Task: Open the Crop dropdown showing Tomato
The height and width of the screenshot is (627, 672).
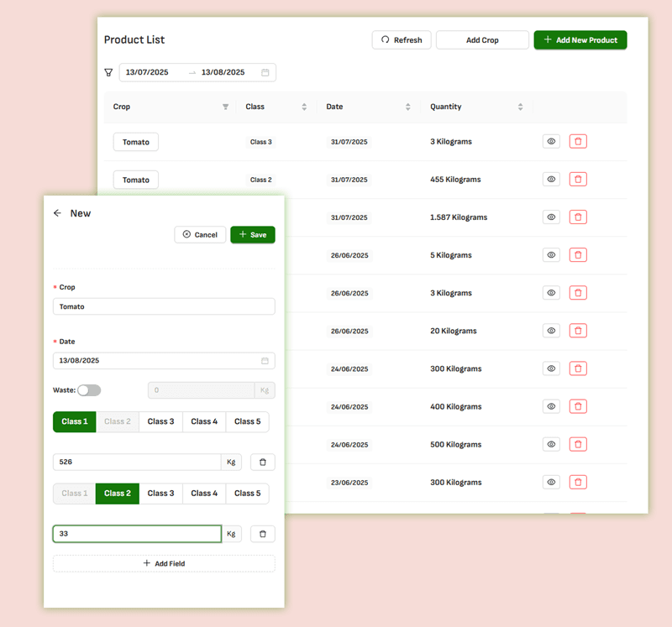Action: tap(164, 307)
